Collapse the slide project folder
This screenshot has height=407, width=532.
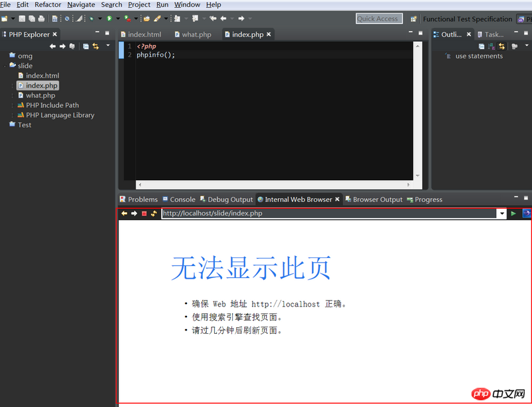(5, 66)
